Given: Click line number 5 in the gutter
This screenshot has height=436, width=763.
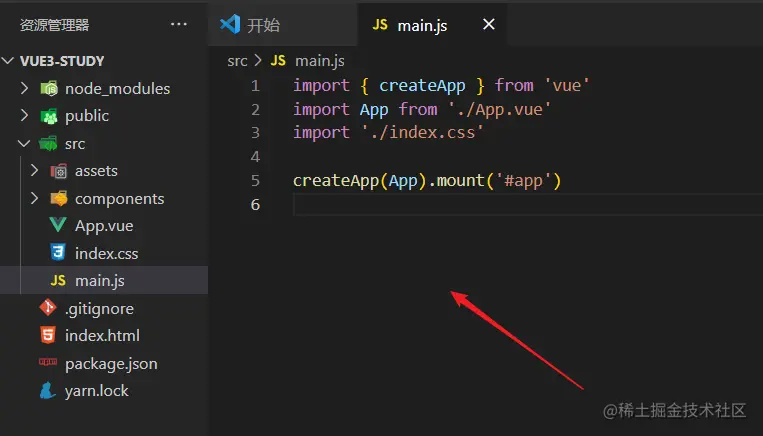Looking at the screenshot, I should tap(255, 181).
